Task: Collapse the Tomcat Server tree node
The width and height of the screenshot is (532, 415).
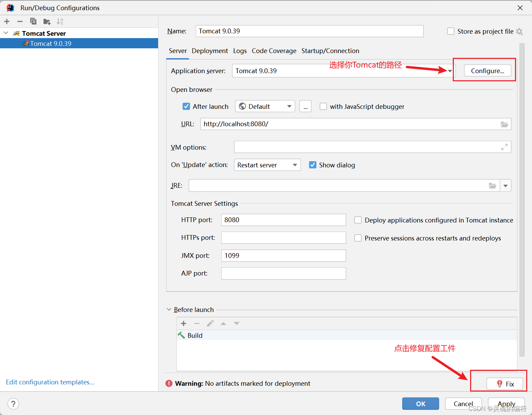Action: click(6, 33)
